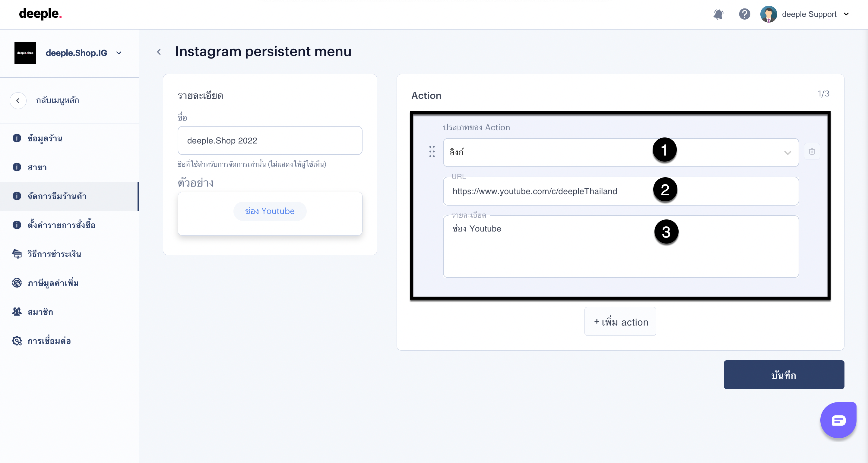Screen dimensions: 868x463
Task: Click the notification bell icon
Action: click(718, 14)
